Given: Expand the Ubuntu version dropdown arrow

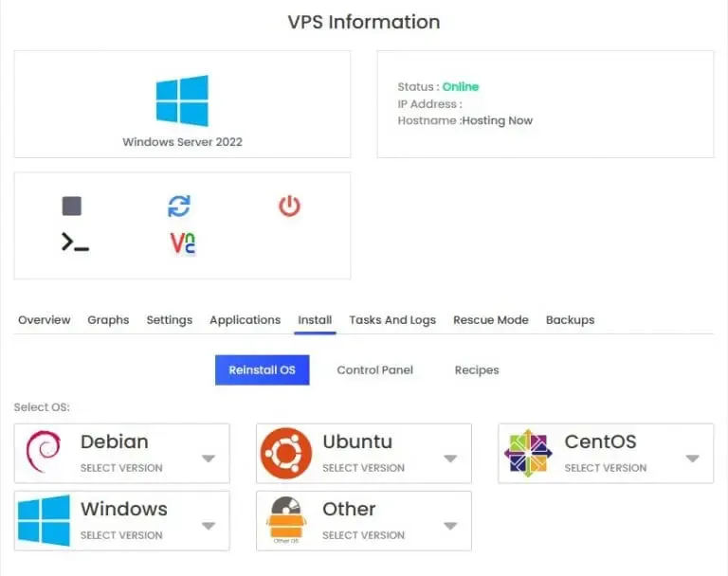Looking at the screenshot, I should tap(450, 459).
